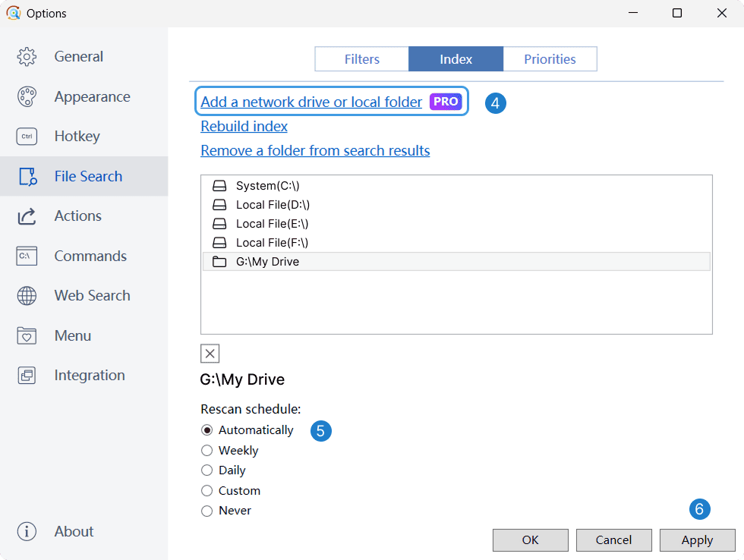Select Local File(D:\) in the list
This screenshot has width=744, height=560.
pos(456,204)
